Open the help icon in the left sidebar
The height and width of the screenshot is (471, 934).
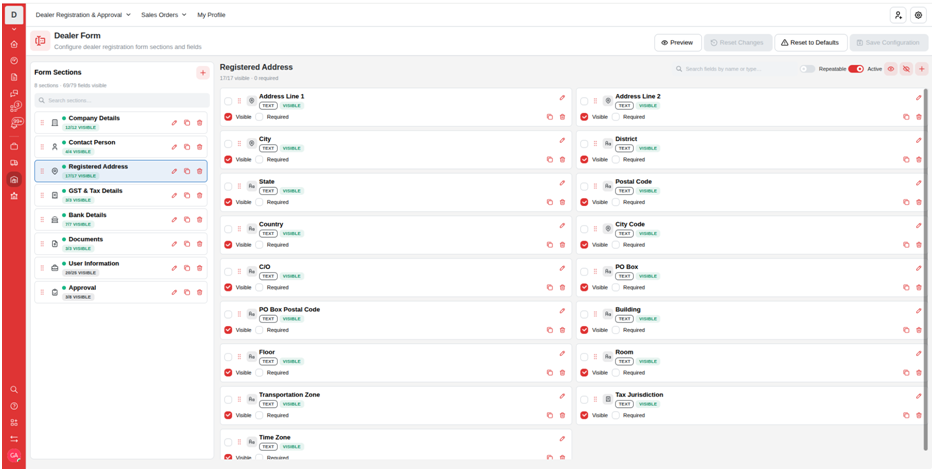pos(14,406)
